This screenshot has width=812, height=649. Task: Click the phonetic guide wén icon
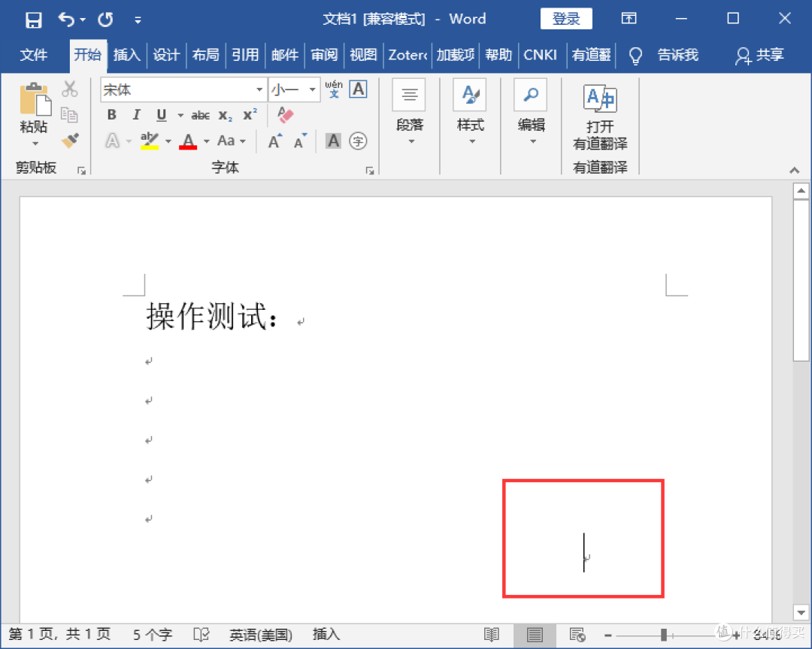click(x=334, y=89)
